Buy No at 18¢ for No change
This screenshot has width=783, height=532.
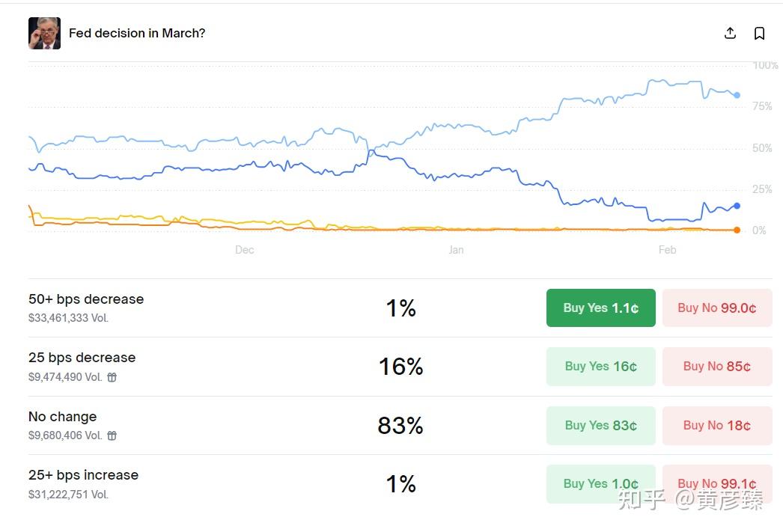[716, 425]
